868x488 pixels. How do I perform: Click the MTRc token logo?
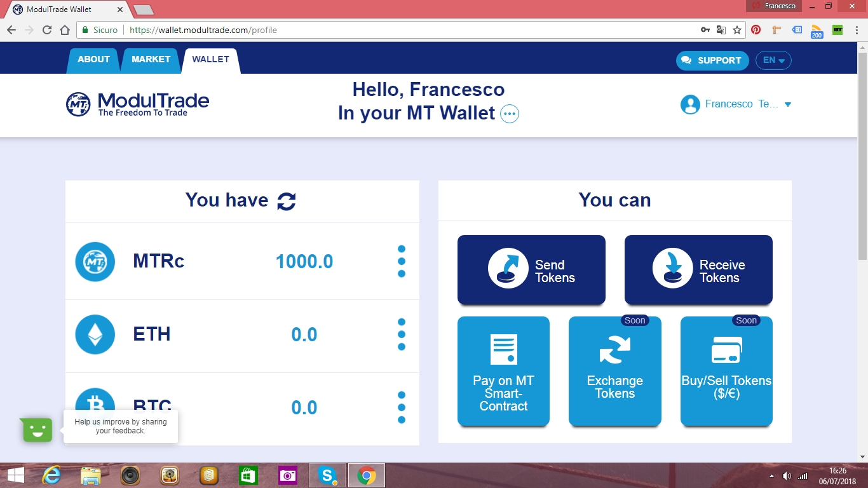click(x=95, y=261)
